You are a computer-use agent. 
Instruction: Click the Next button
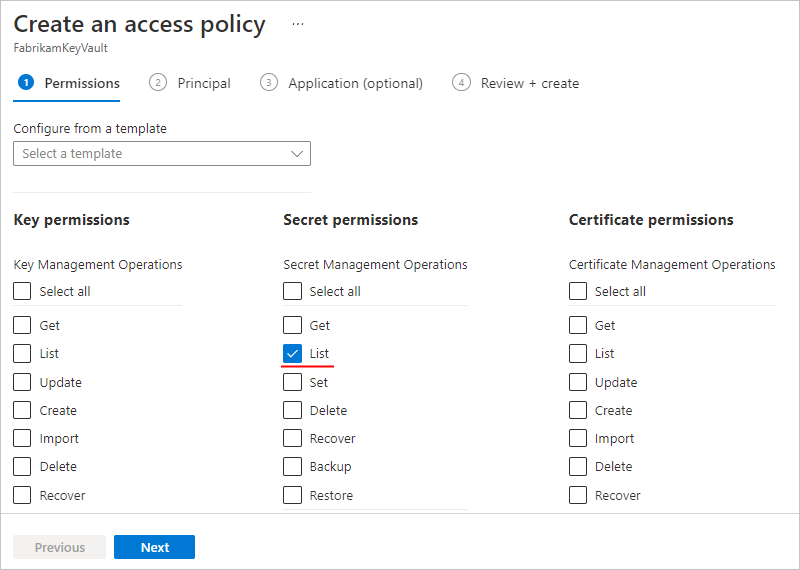tap(154, 547)
